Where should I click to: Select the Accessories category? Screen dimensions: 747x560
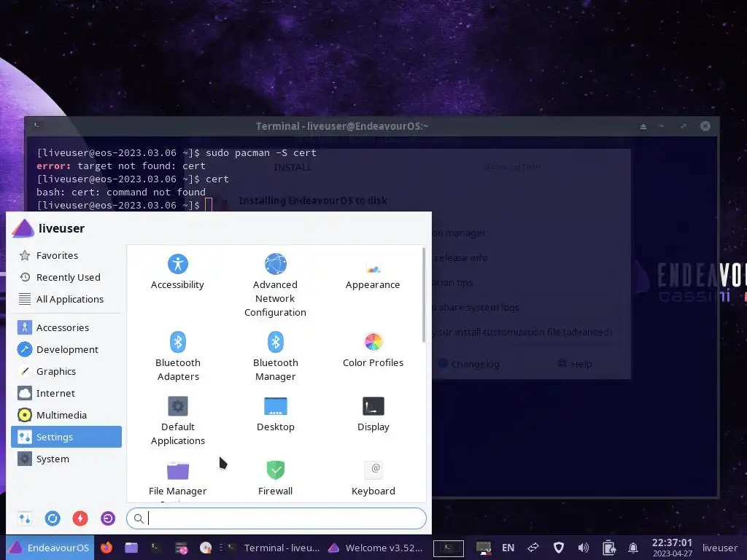[x=66, y=327]
